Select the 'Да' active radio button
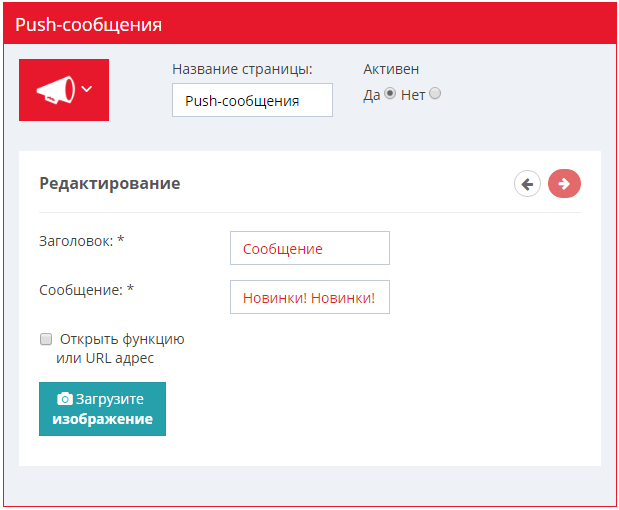The width and height of the screenshot is (619, 510). [390, 94]
